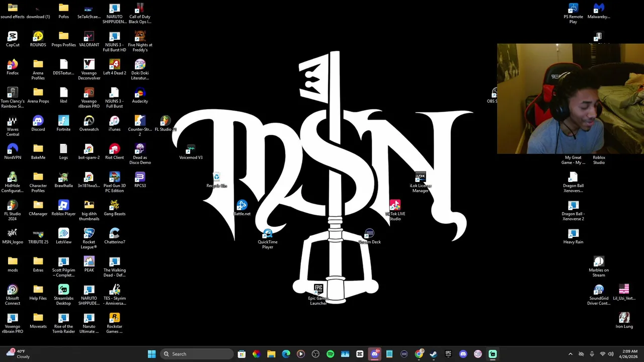This screenshot has height=362, width=644.
Task: Select the Riot Client desktop icon
Action: (x=115, y=152)
